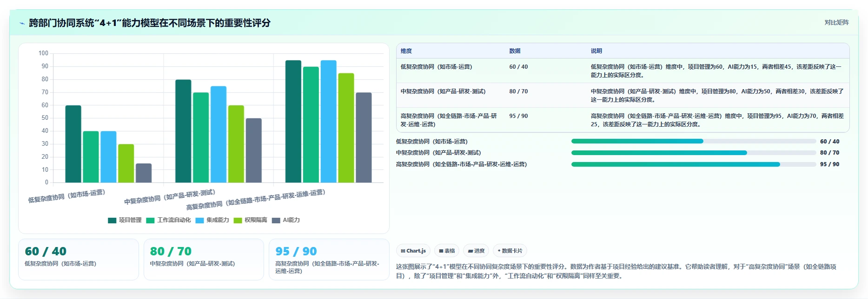Click the 对比矩阵 label in the header
The width and height of the screenshot is (868, 299).
836,23
